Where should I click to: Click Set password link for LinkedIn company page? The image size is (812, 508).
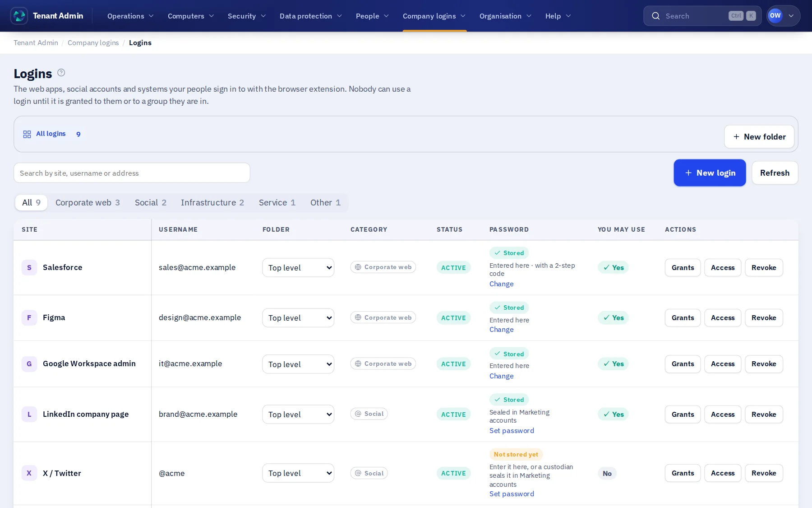pyautogui.click(x=512, y=430)
